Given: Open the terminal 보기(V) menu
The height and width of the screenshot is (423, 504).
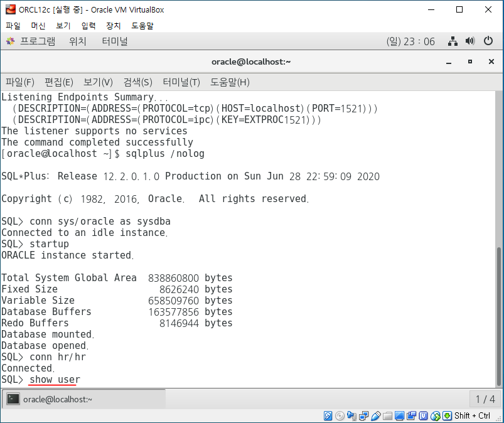Looking at the screenshot, I should pos(98,82).
